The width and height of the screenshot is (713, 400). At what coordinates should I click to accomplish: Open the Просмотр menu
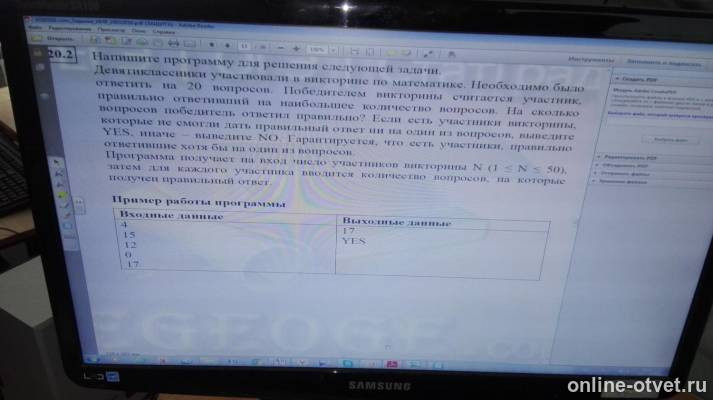(x=111, y=30)
